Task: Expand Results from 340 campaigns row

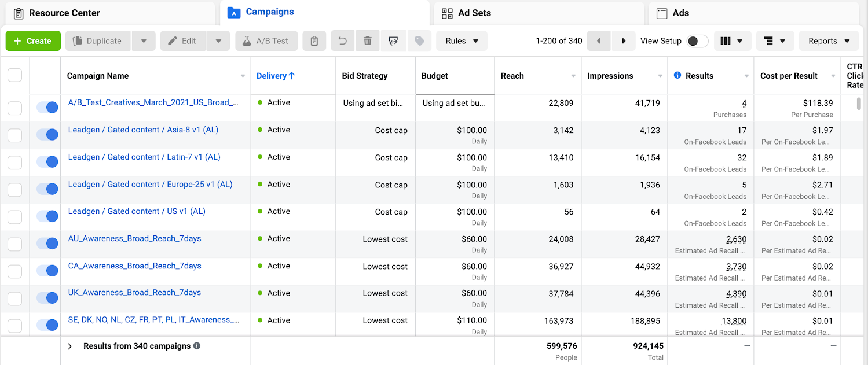Action: (70, 346)
